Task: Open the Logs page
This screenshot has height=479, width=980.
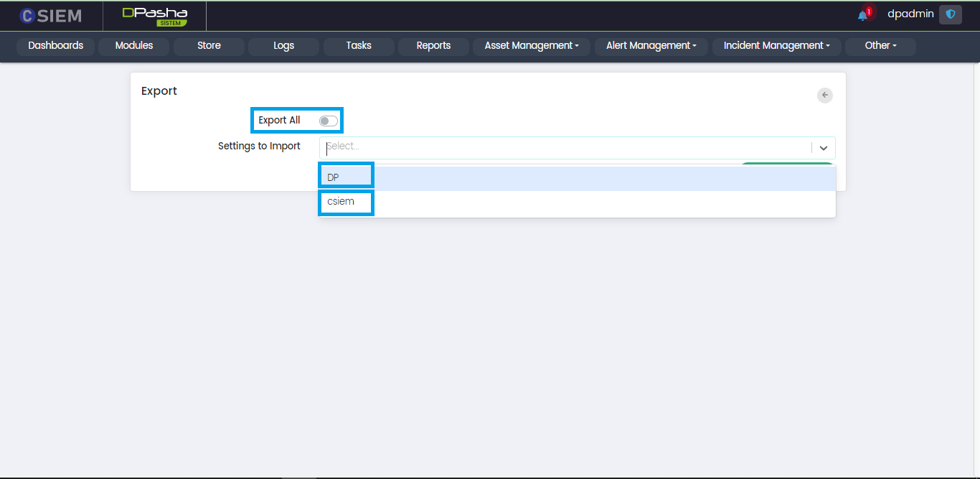Action: click(x=283, y=46)
